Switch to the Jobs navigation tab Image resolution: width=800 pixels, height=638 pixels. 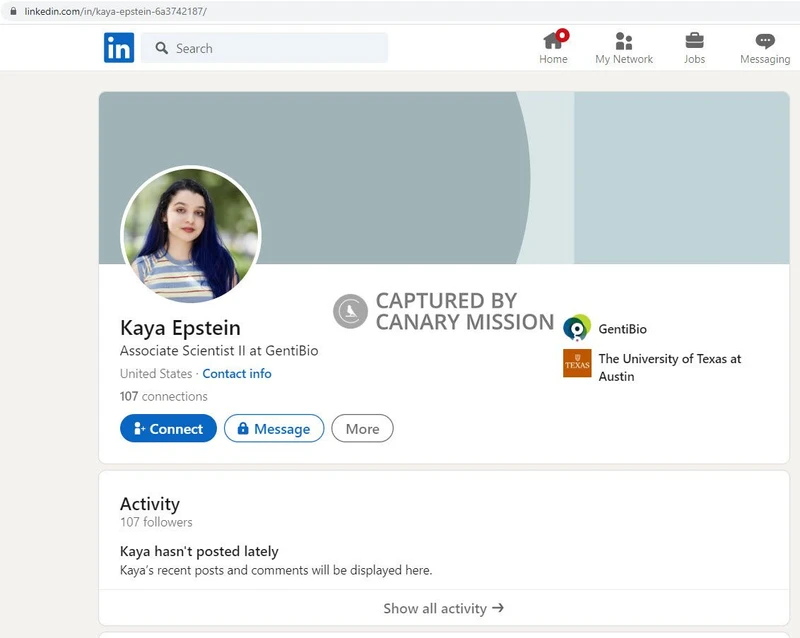tap(695, 47)
